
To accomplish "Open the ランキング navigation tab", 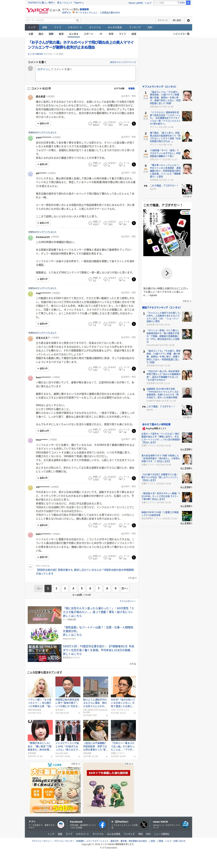I will point(135,28).
